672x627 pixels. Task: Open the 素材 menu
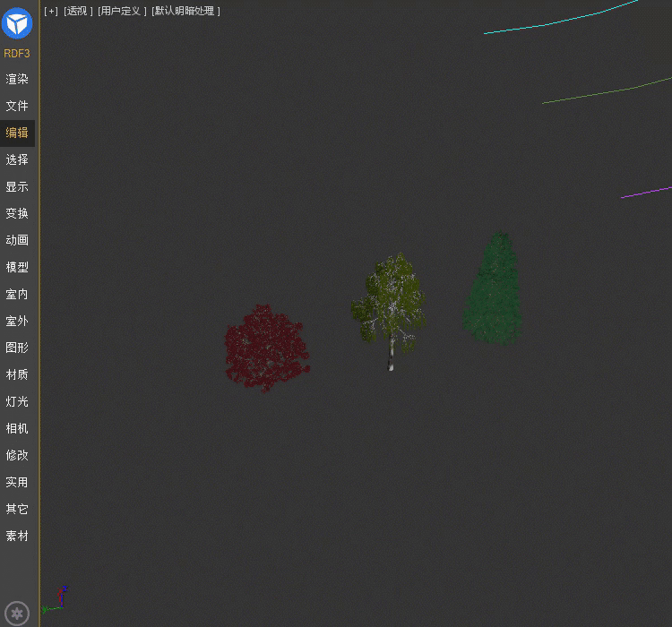coord(17,537)
